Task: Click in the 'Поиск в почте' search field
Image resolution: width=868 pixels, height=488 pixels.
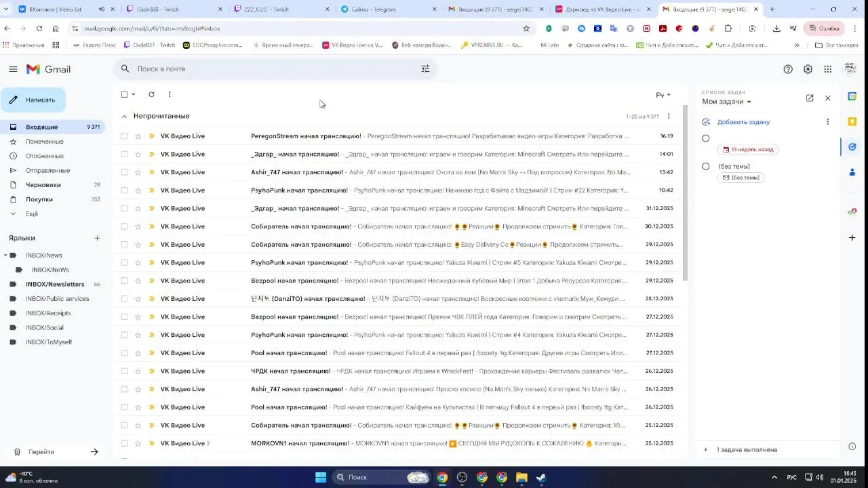Action: point(275,68)
